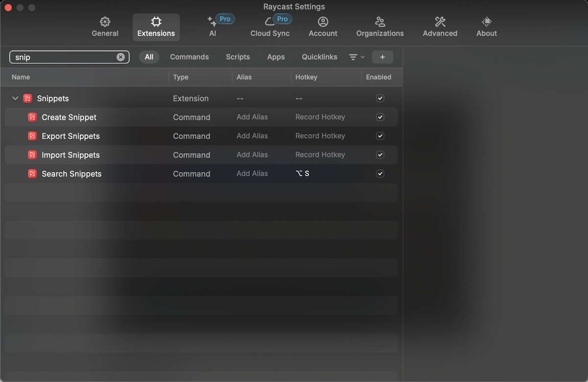Open the AI sparkle icon tab

click(212, 22)
